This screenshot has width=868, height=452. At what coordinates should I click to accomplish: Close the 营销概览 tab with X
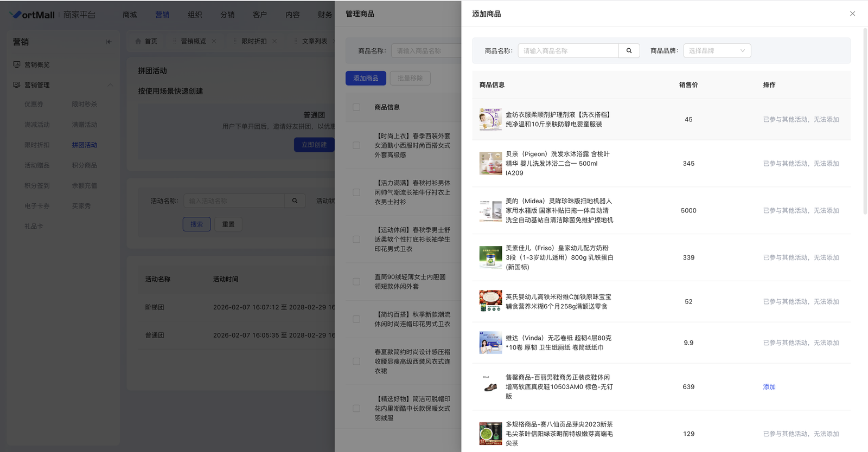tap(214, 41)
